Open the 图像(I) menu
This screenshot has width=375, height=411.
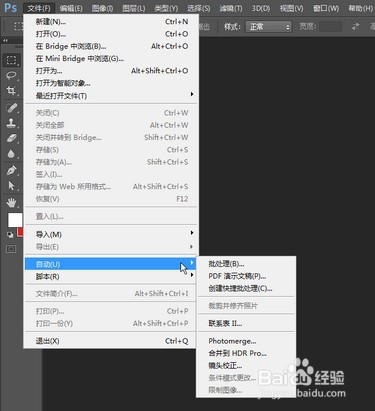point(102,8)
